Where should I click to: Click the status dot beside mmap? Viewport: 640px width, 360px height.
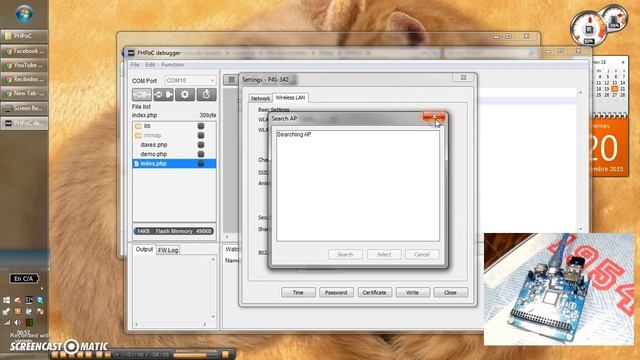point(201,136)
